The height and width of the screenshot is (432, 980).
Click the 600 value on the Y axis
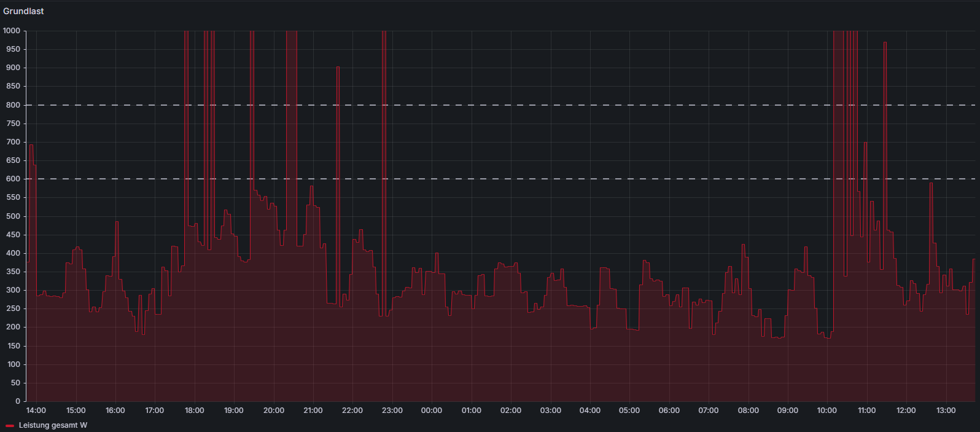(x=14, y=179)
